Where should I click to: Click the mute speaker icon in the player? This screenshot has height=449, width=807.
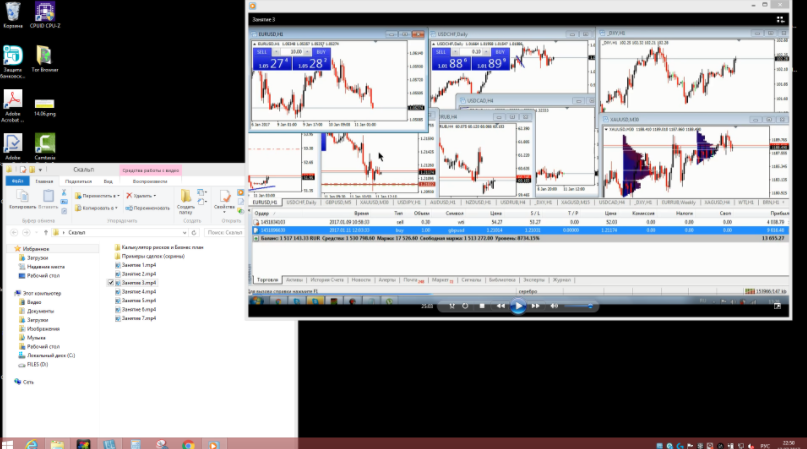(x=555, y=306)
